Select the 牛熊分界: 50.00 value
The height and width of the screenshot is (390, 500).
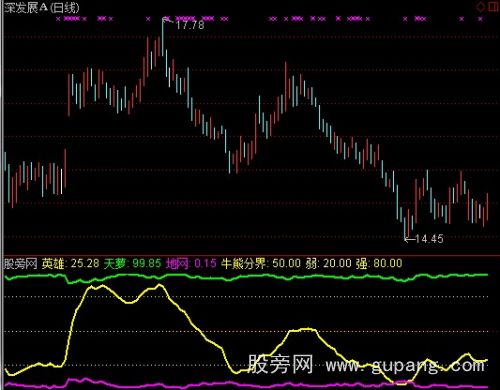pyautogui.click(x=261, y=264)
